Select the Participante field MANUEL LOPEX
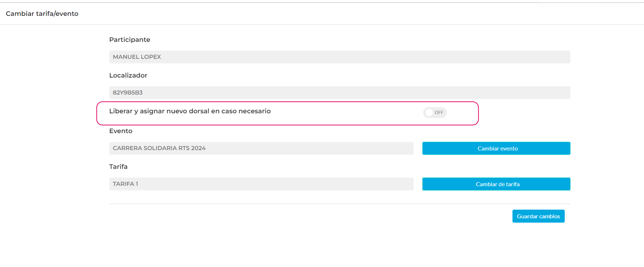 click(339, 57)
